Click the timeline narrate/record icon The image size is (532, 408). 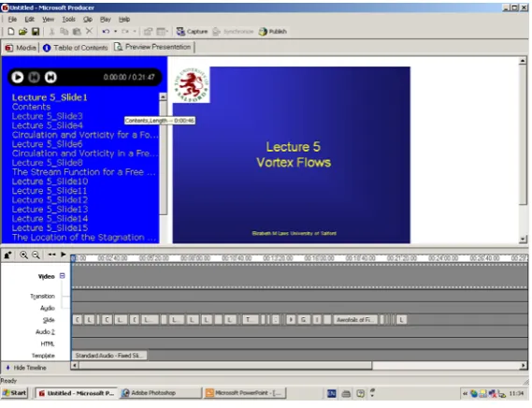(8, 255)
